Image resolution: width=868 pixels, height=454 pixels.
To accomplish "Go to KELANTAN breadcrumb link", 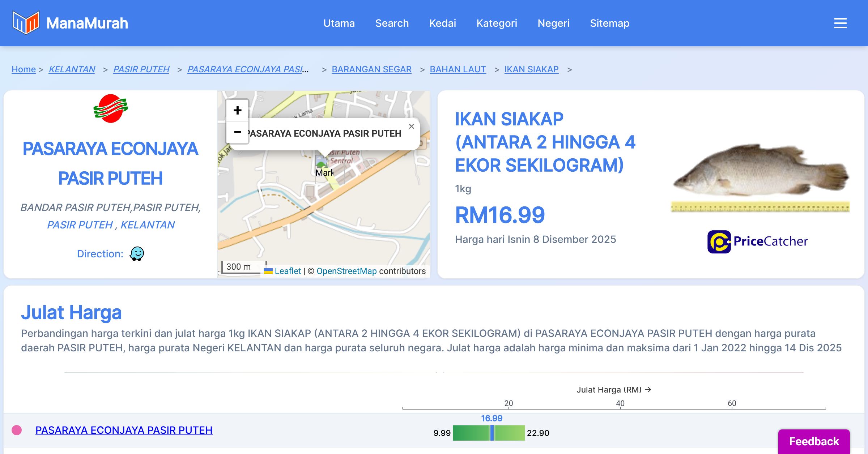I will click(72, 69).
